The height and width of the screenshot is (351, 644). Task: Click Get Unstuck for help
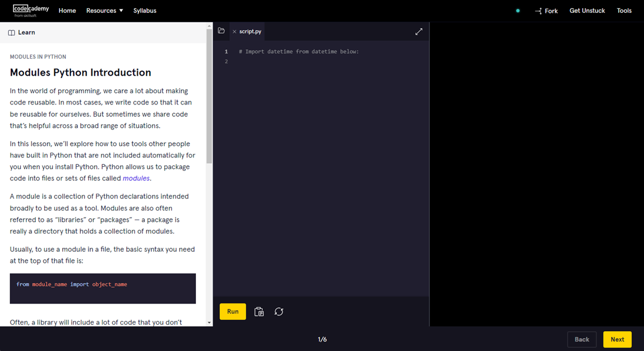point(587,11)
